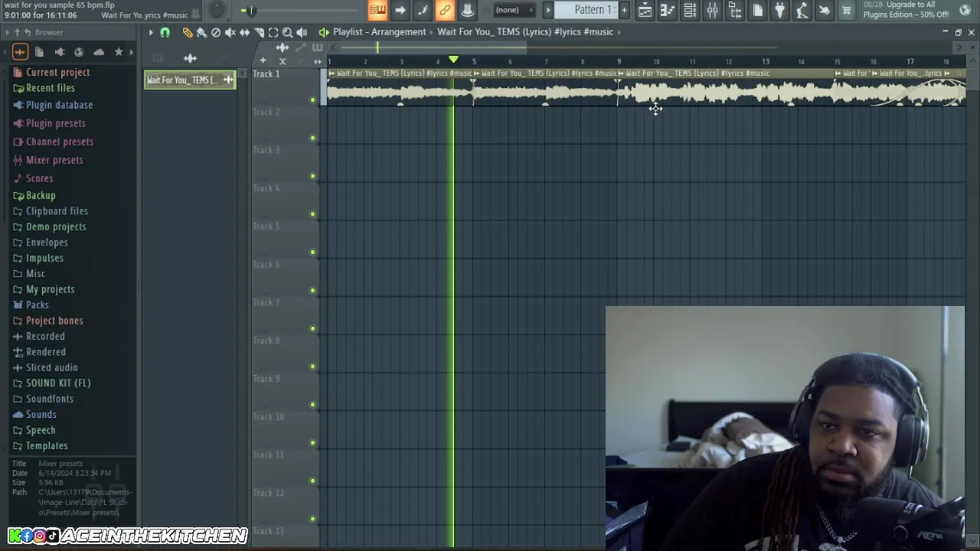Open Mixer presets in browser

(54, 160)
